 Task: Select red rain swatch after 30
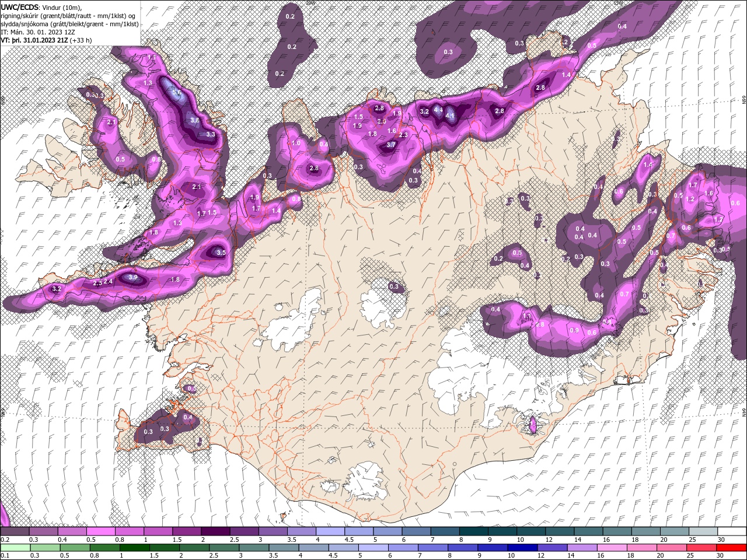(731, 548)
